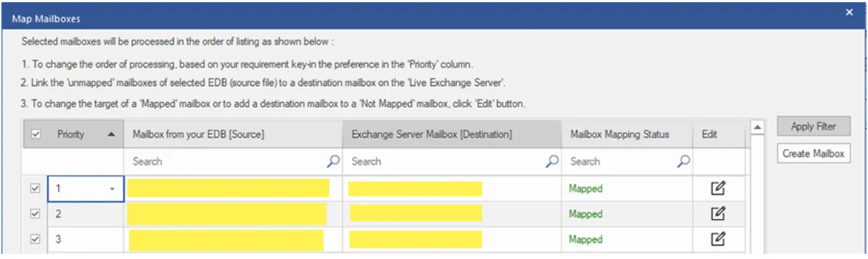Uncheck the checkbox for priority 1 row

[36, 189]
